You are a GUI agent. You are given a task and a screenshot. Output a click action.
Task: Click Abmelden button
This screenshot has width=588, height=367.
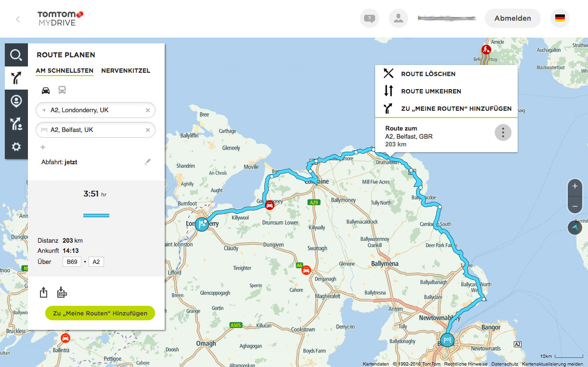[512, 18]
